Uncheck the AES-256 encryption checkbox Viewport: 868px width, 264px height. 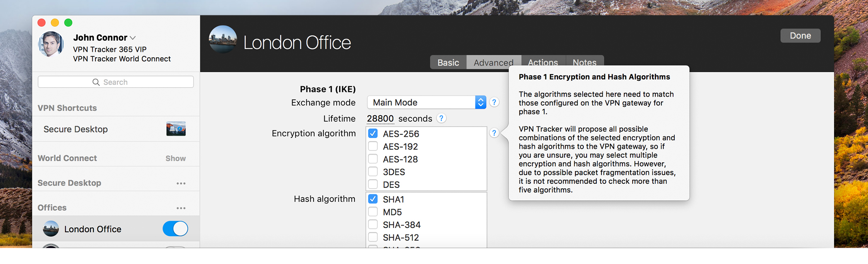point(373,134)
